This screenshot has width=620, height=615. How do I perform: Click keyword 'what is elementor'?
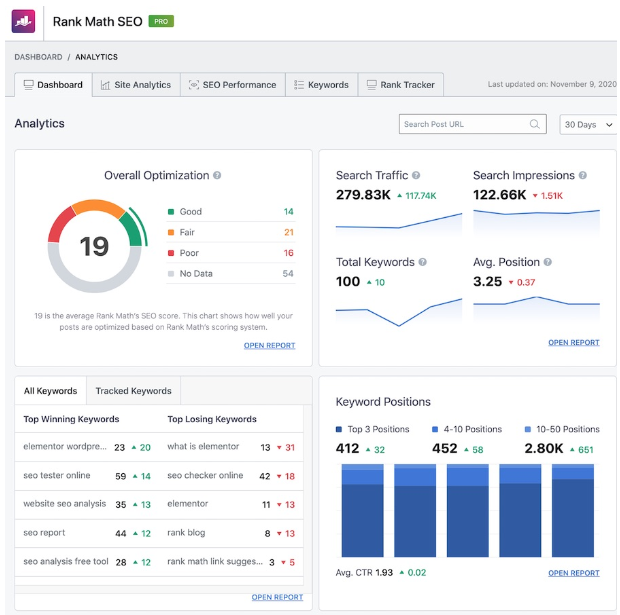pos(203,447)
